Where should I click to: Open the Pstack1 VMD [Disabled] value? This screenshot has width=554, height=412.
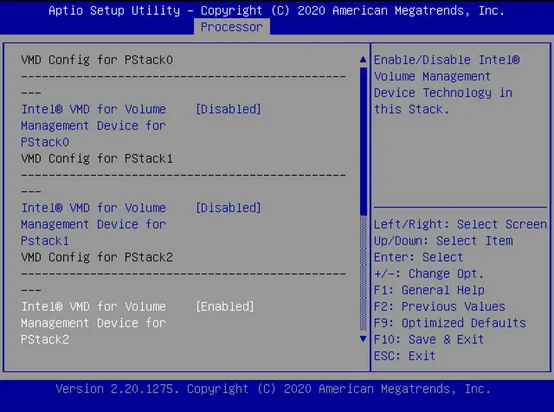(x=228, y=208)
